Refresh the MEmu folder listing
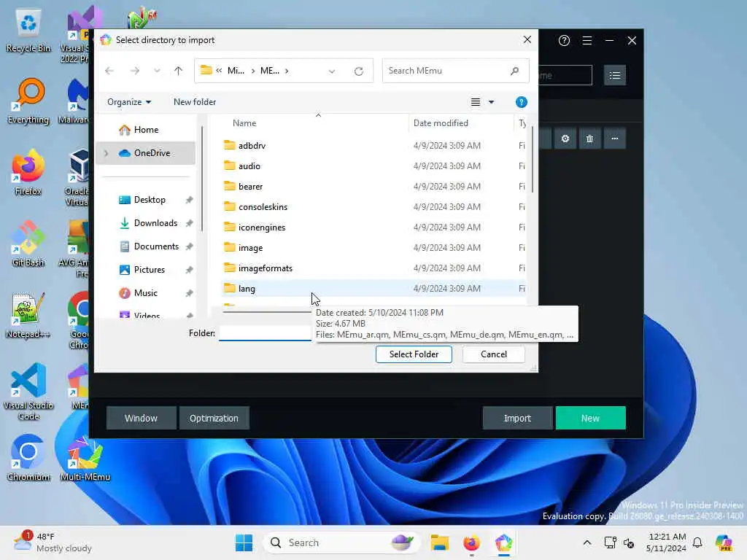The width and height of the screenshot is (747, 560). 359,71
